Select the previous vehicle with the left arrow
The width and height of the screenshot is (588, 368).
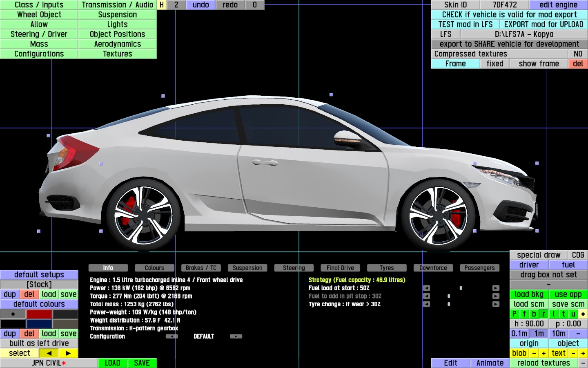[49, 353]
